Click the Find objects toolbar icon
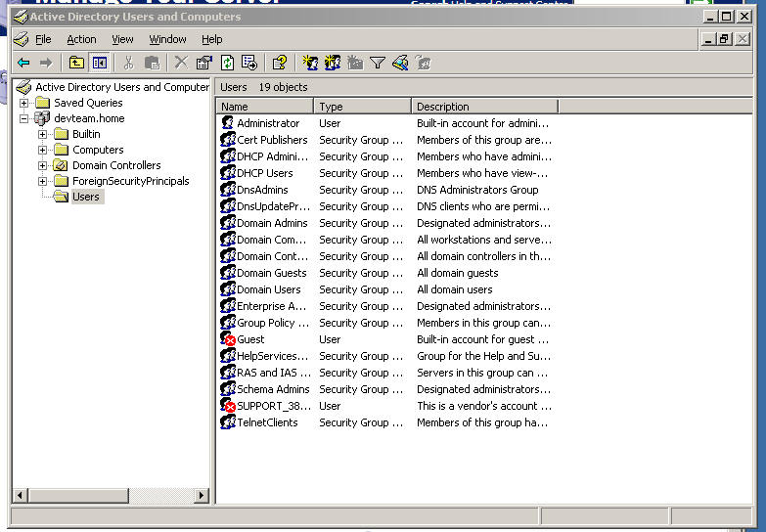Viewport: 766px width, 532px height. coord(399,63)
